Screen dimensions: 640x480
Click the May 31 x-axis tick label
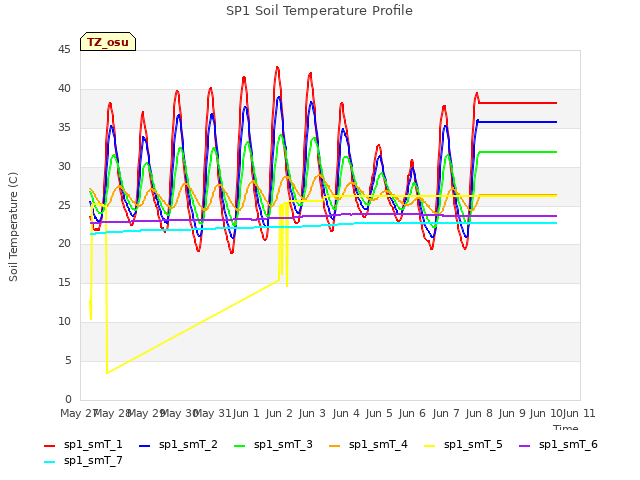click(x=212, y=413)
